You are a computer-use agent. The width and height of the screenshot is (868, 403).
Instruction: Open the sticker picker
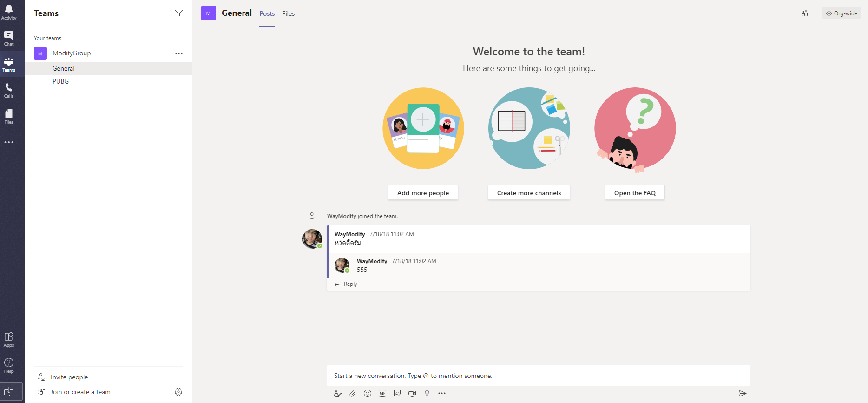pyautogui.click(x=397, y=393)
